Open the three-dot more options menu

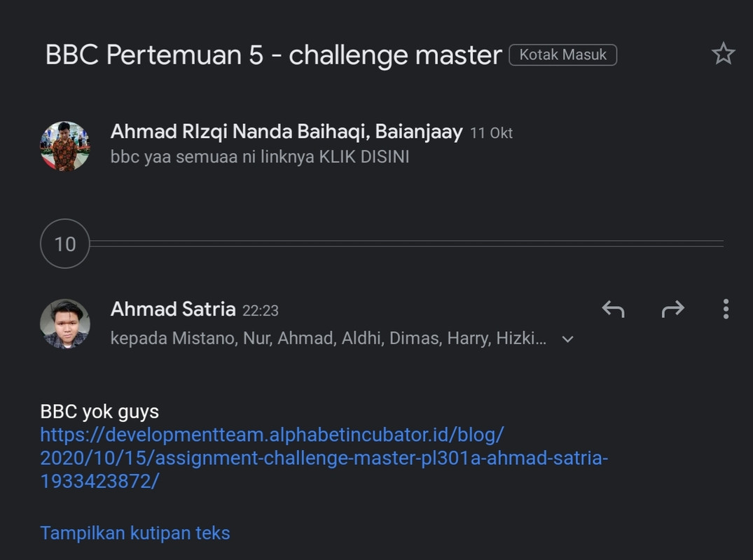(726, 309)
